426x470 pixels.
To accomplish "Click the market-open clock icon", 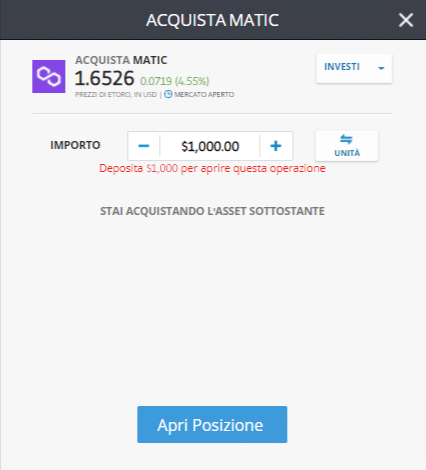I will (x=168, y=94).
